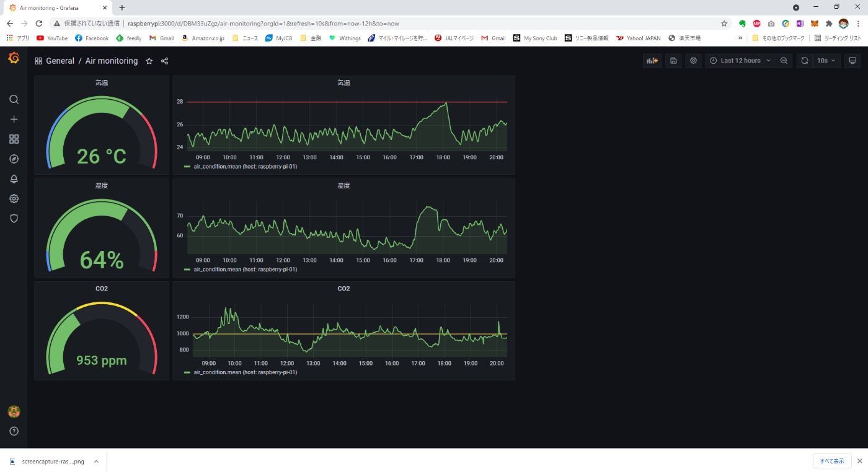This screenshot has height=474, width=868.
Task: Open the 湿度 graph panel title menu
Action: pos(343,185)
